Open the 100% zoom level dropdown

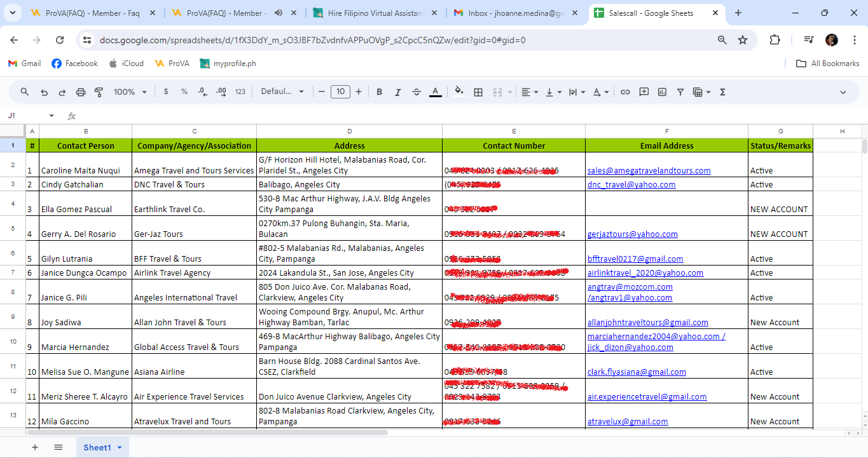(x=130, y=92)
